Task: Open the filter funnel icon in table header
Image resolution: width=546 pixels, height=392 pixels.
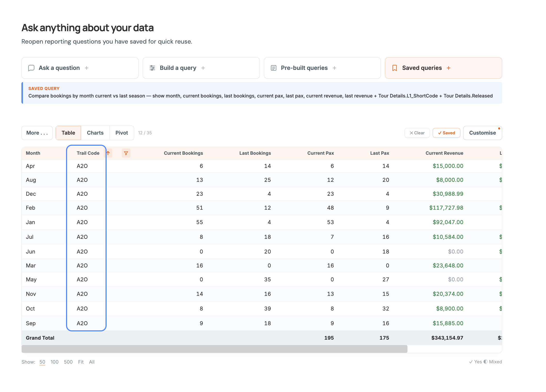Action: (x=126, y=153)
